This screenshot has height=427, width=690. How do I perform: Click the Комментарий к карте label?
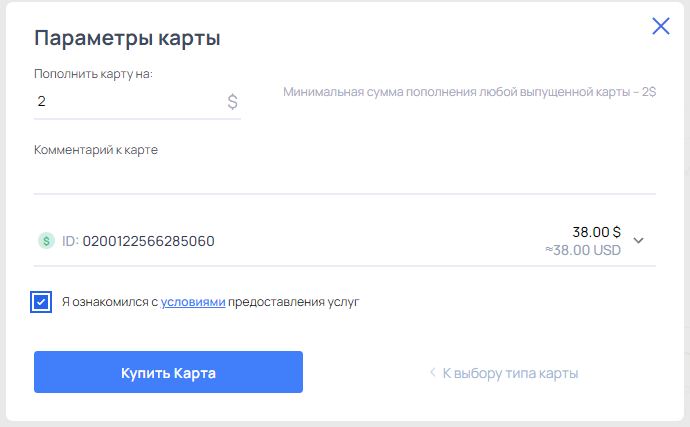tap(96, 150)
